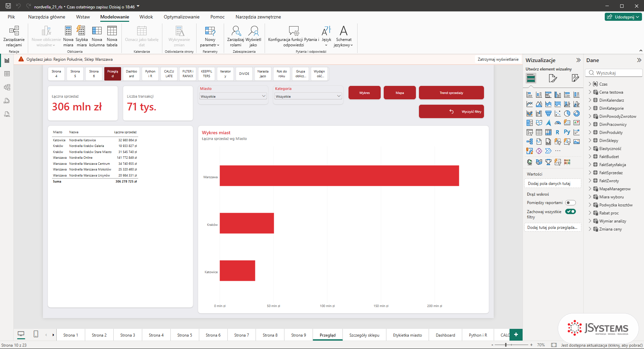This screenshot has width=644, height=349.
Task: Switch to the Dashboard page tab
Action: [x=445, y=335]
